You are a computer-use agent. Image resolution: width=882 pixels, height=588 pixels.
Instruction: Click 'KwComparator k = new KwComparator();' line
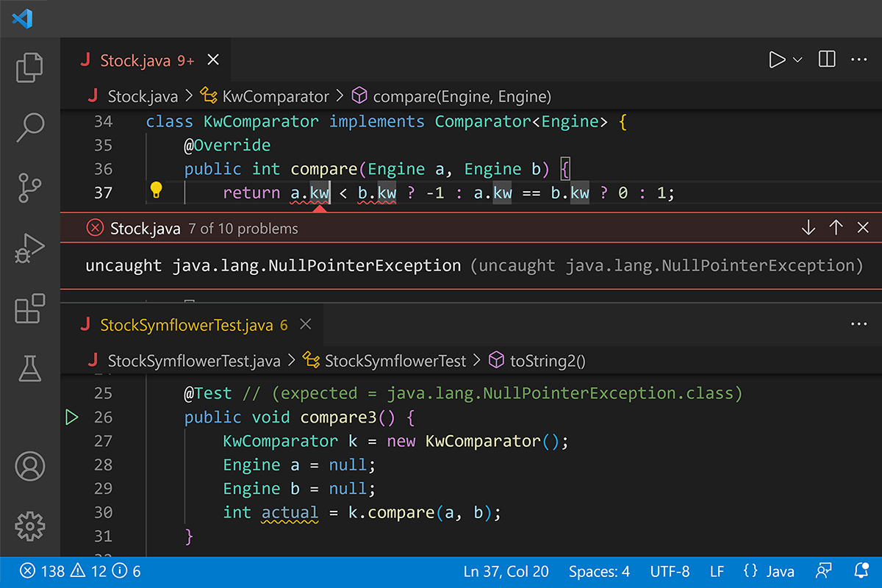coord(396,441)
